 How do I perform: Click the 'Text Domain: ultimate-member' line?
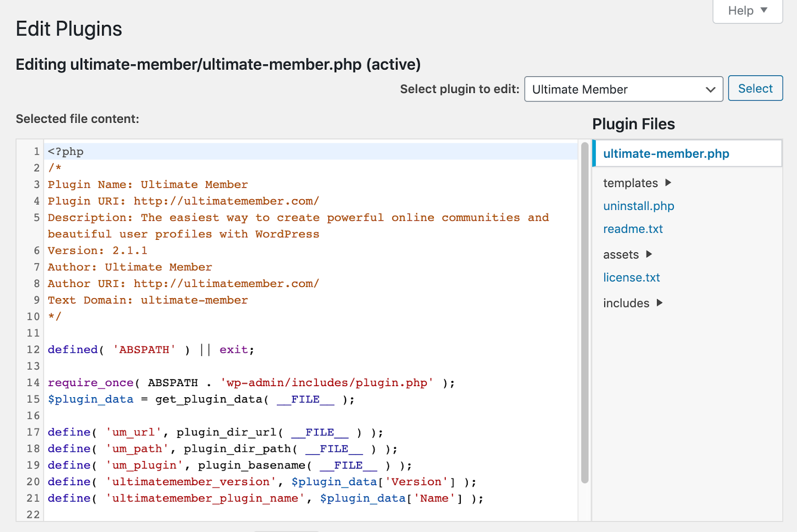click(x=147, y=300)
